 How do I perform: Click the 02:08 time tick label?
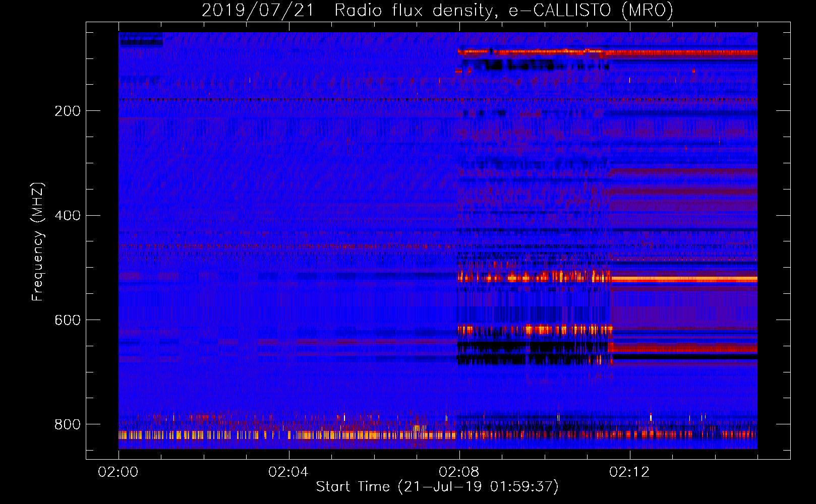(x=459, y=472)
